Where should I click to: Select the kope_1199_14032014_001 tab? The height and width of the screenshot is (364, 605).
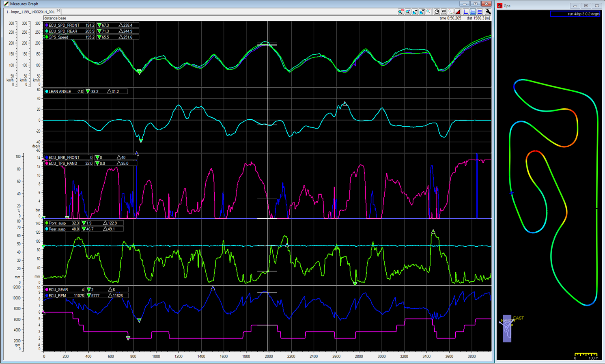tap(31, 12)
